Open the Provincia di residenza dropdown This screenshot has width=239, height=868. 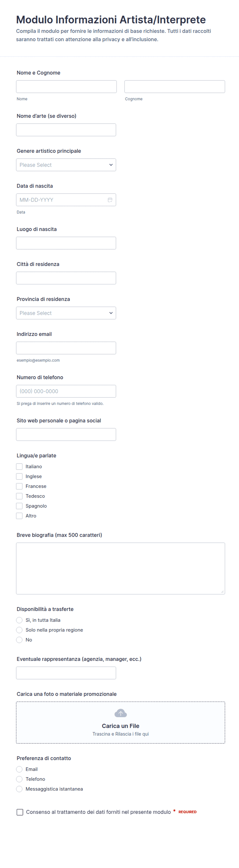click(x=66, y=313)
